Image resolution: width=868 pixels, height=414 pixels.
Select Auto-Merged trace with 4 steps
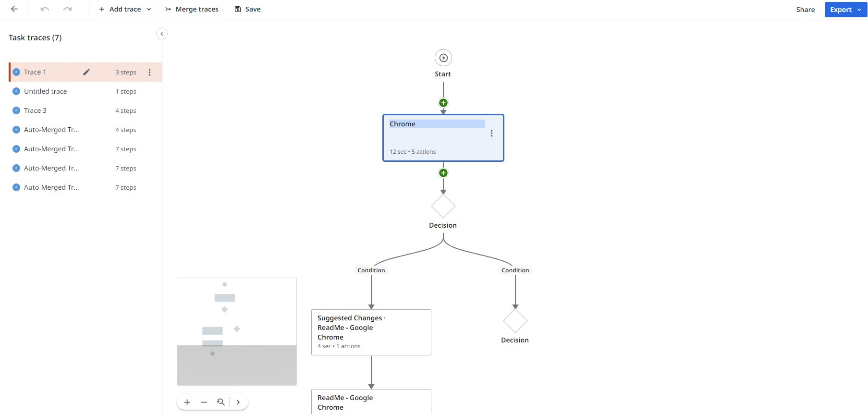click(x=85, y=130)
